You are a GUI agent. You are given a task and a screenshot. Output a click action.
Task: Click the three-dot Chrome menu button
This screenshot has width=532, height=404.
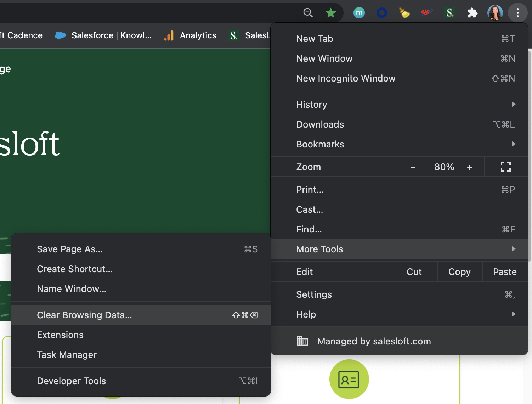517,13
